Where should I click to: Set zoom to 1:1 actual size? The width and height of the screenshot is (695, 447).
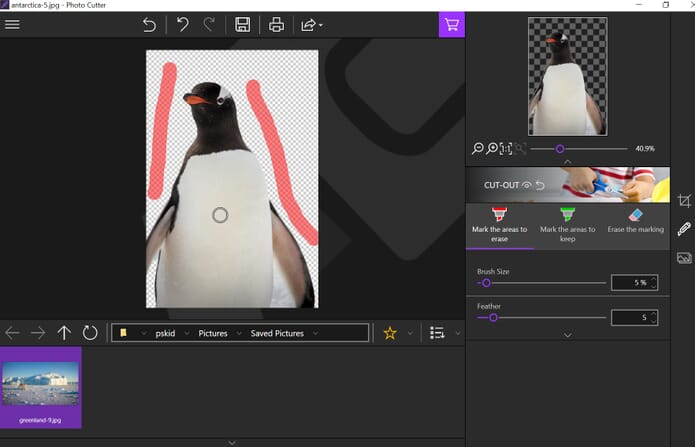tap(506, 149)
